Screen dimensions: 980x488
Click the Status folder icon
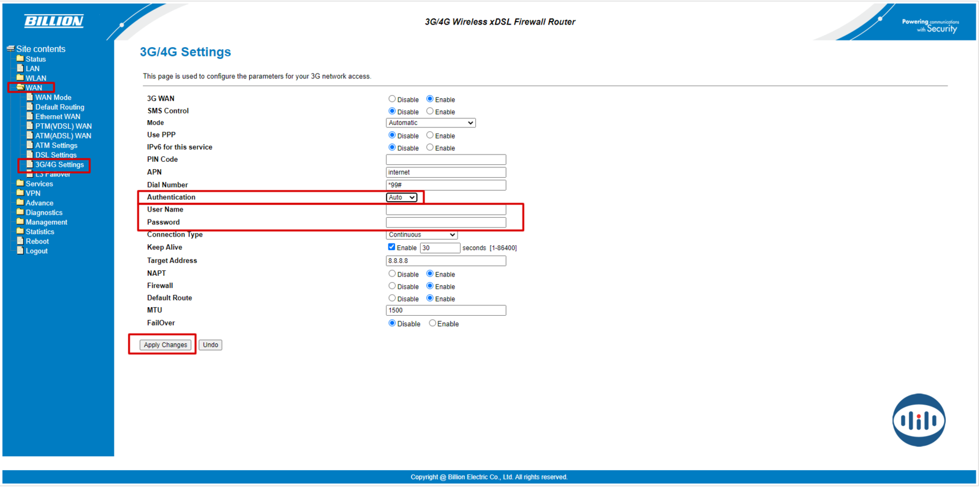20,59
